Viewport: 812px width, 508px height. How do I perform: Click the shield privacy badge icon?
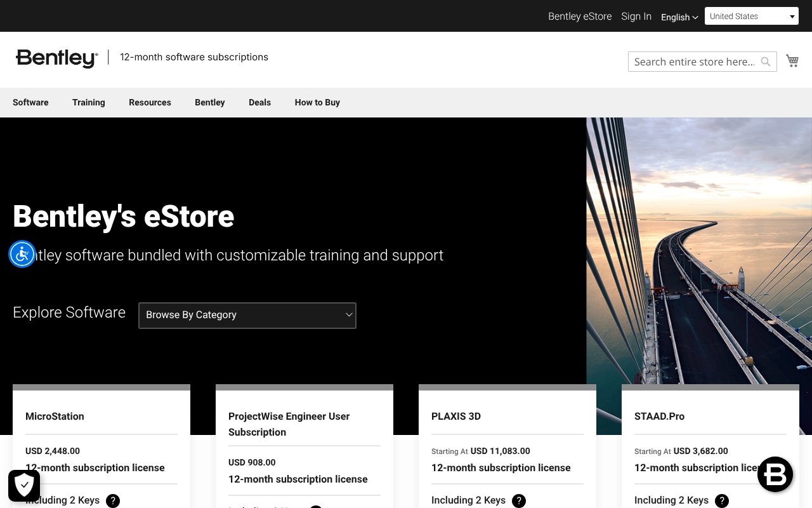tap(24, 486)
